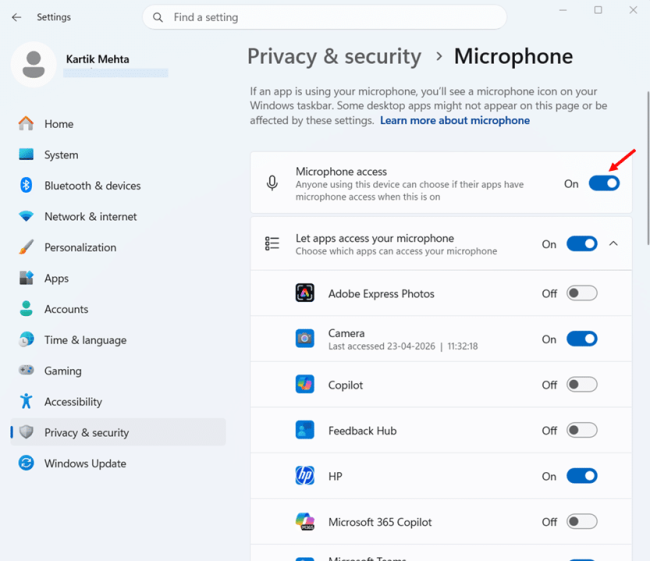Maximize the Settings window

tap(598, 10)
